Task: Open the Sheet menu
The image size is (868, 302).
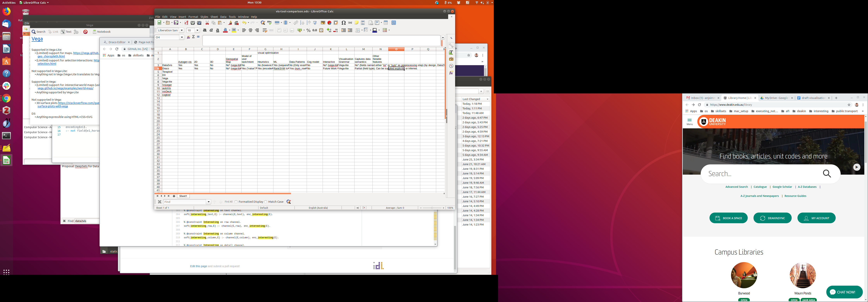Action: pyautogui.click(x=214, y=17)
